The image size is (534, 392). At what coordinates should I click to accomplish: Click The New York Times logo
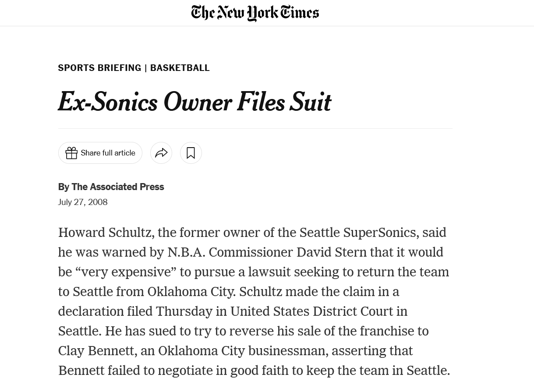255,13
